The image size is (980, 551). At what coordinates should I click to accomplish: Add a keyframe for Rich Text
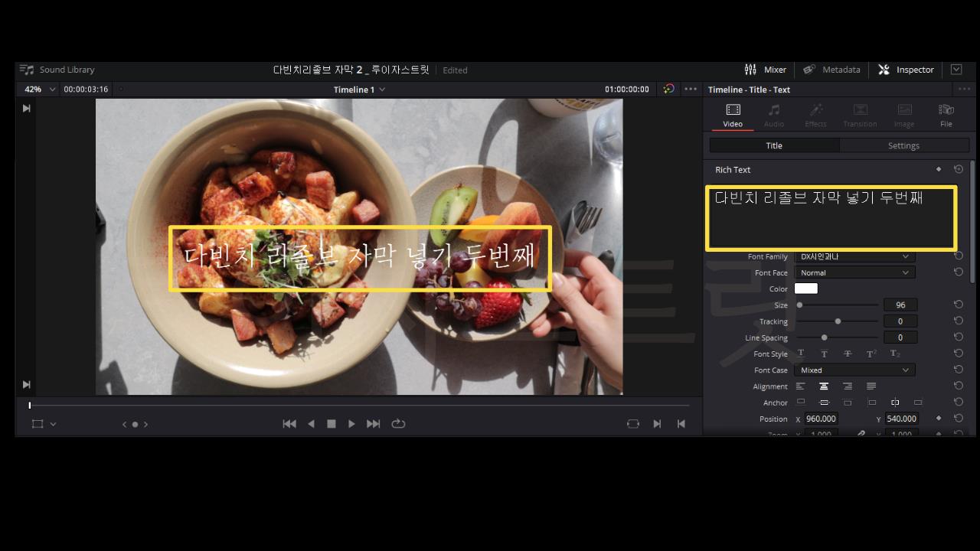click(939, 169)
